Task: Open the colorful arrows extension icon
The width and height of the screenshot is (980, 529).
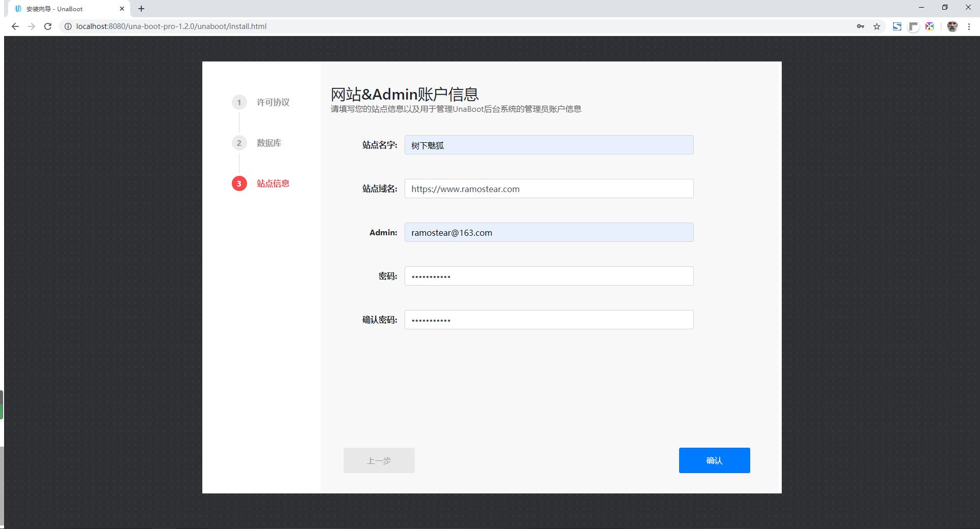Action: click(930, 26)
